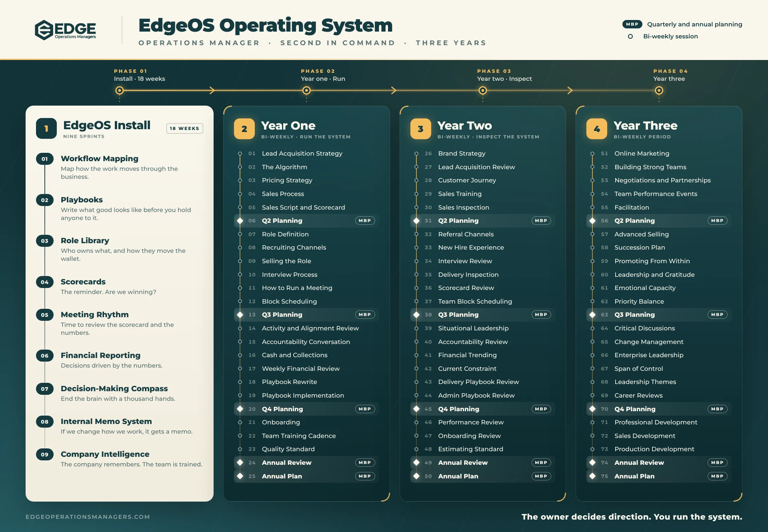Click the Phase 04 timeline marker

659,90
